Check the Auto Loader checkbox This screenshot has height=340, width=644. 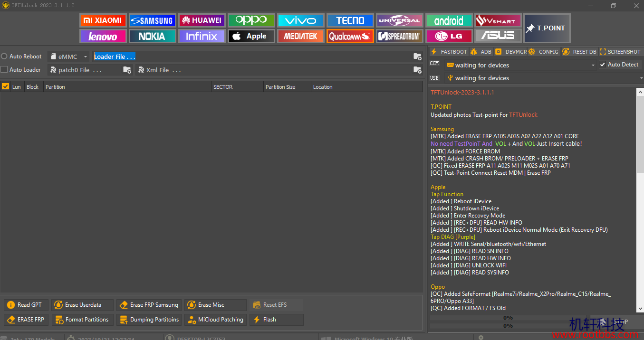(x=4, y=70)
